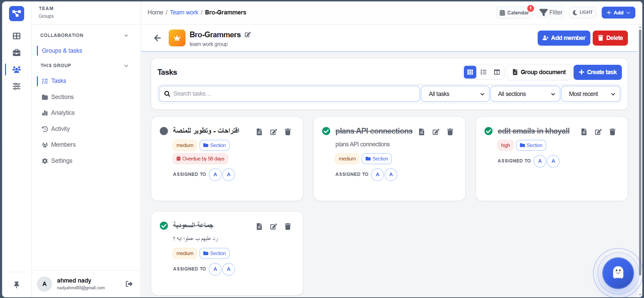Click the back arrow beside Bro-Grammers
The width and height of the screenshot is (644, 298).
click(157, 38)
